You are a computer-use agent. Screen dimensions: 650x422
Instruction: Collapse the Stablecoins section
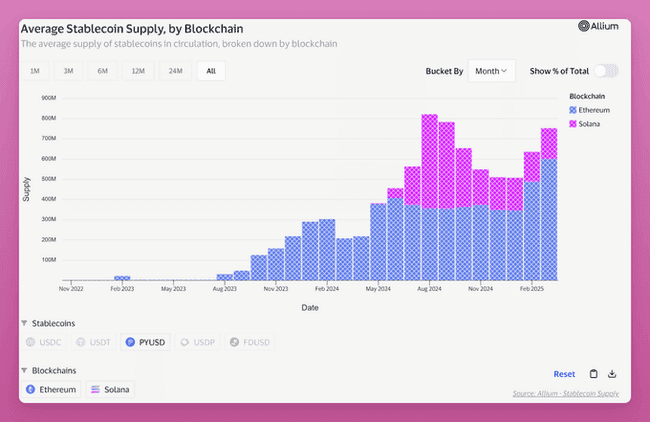point(24,323)
